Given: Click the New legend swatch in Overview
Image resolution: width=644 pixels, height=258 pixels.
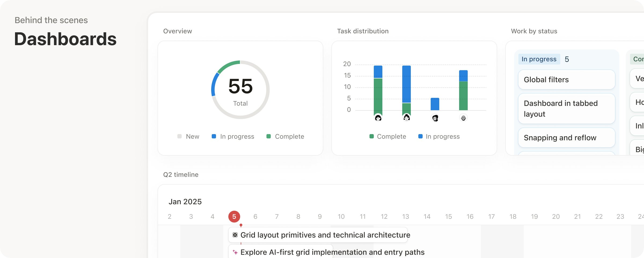Looking at the screenshot, I should tap(180, 136).
